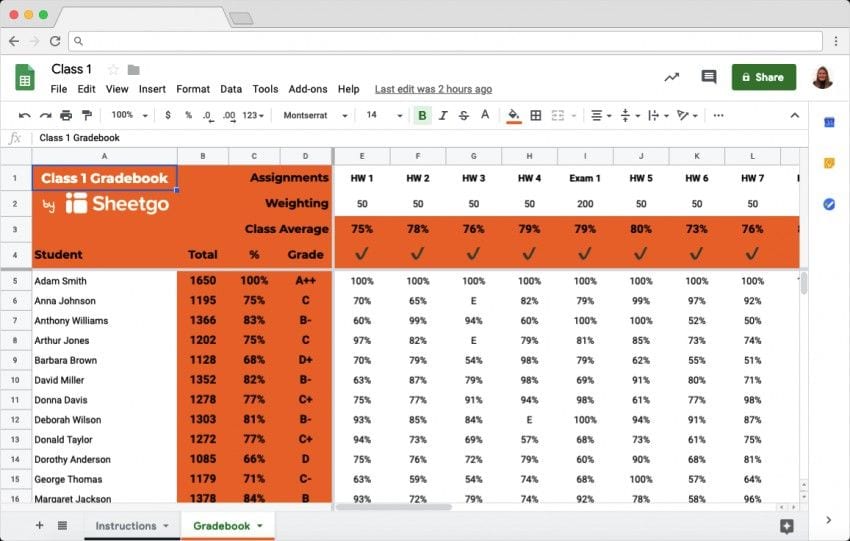850x541 pixels.
Task: Open the comments history icon
Action: 709,77
